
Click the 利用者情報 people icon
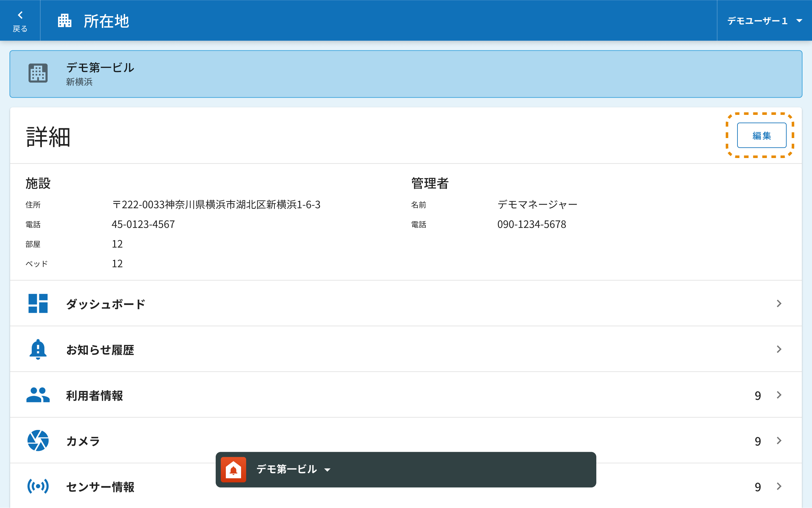click(38, 395)
